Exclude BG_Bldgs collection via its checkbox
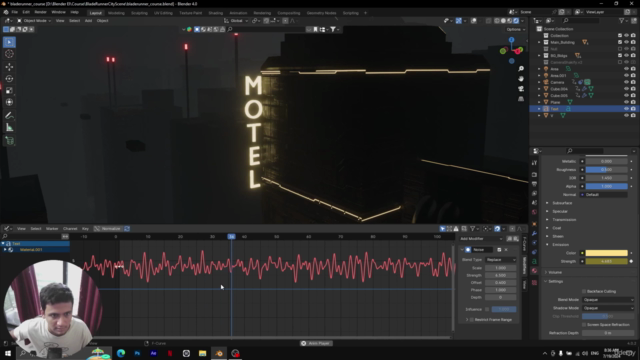 [x=620, y=56]
